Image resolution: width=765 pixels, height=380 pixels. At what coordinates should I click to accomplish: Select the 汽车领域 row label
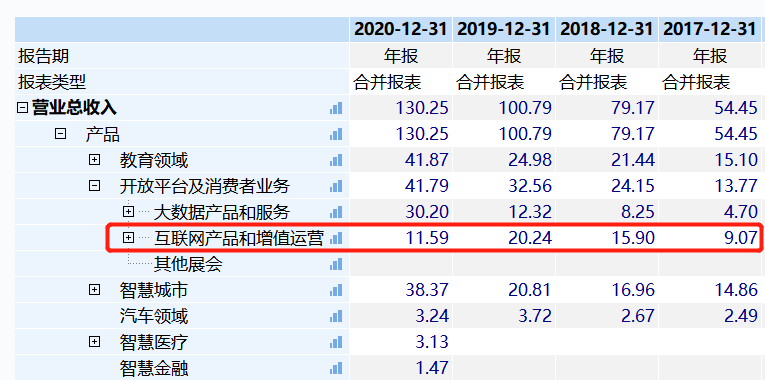tap(154, 316)
